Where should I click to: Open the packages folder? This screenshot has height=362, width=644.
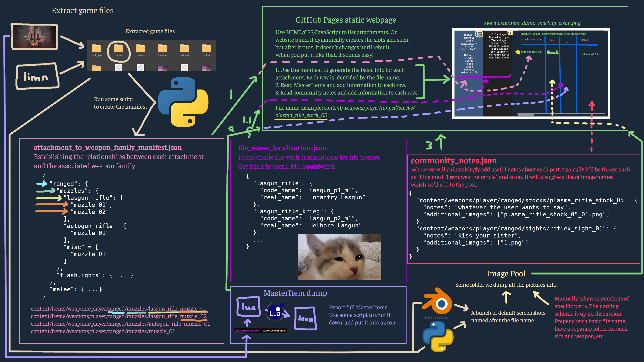(184, 50)
